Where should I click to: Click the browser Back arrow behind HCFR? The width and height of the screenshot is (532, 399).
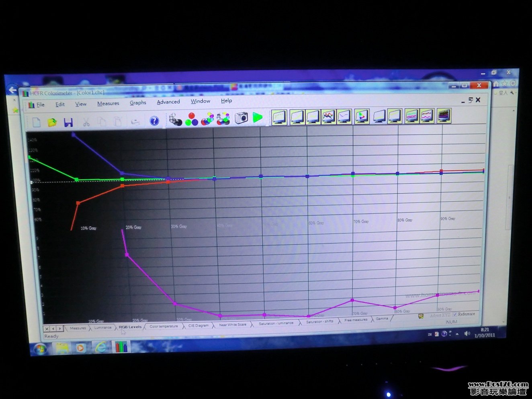click(x=12, y=90)
